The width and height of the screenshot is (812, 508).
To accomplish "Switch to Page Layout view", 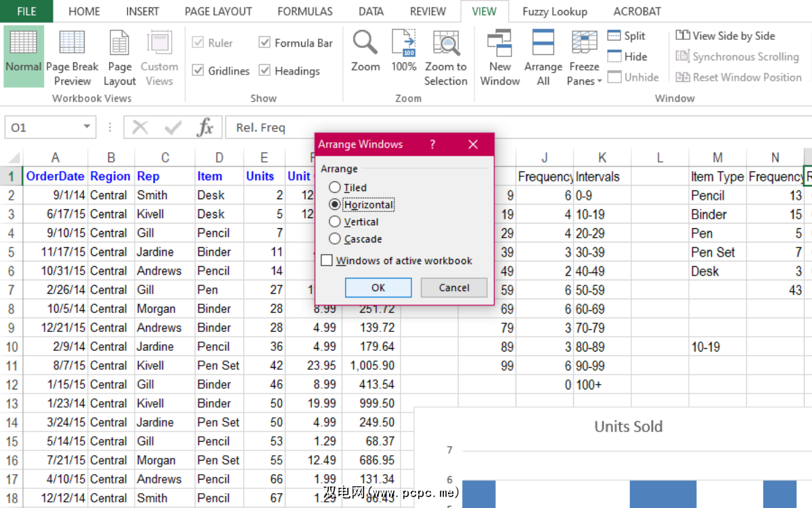I will (120, 43).
